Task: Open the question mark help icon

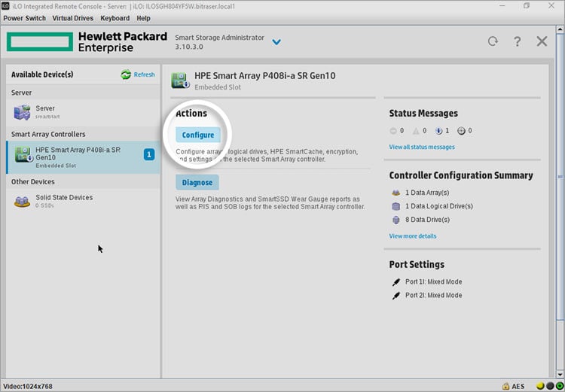Action: coord(517,41)
